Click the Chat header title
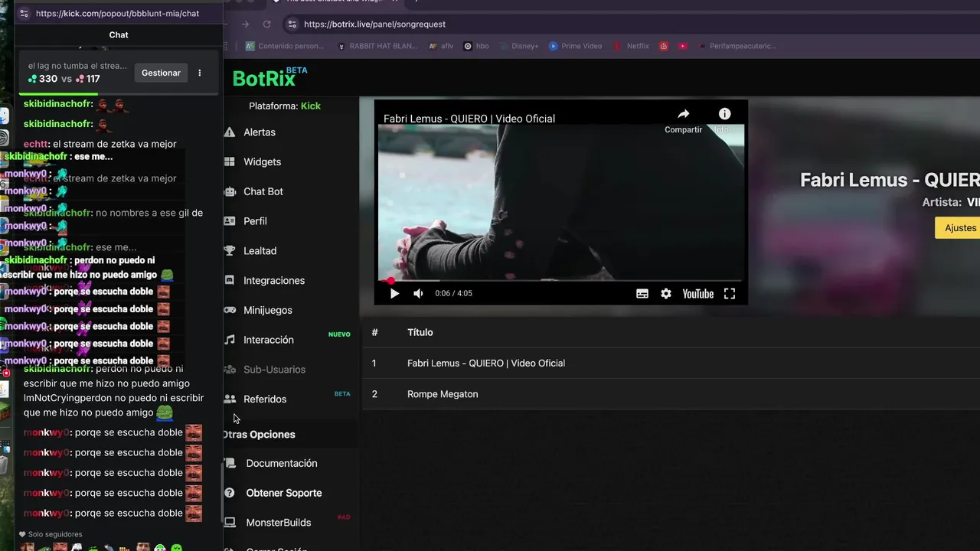980x551 pixels. tap(119, 35)
